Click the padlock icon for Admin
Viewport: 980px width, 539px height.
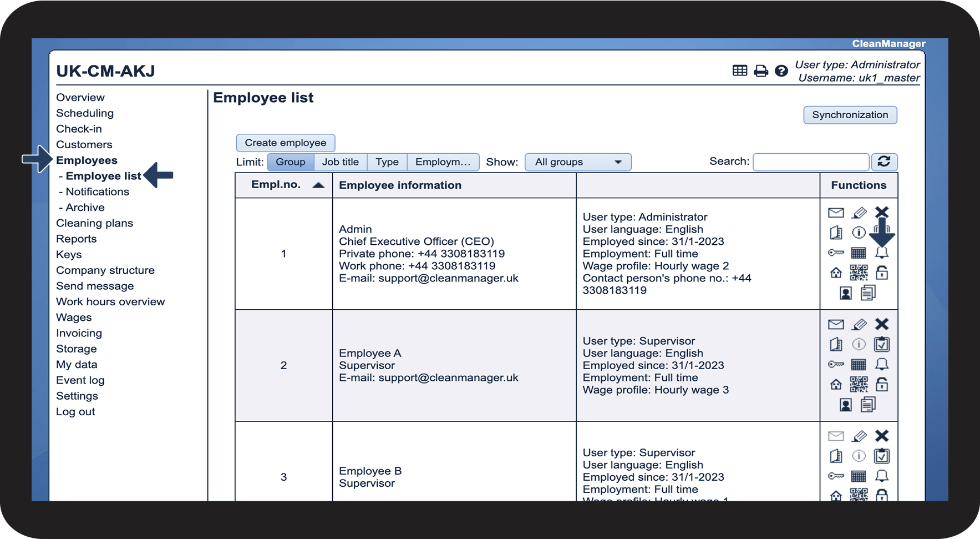(881, 273)
